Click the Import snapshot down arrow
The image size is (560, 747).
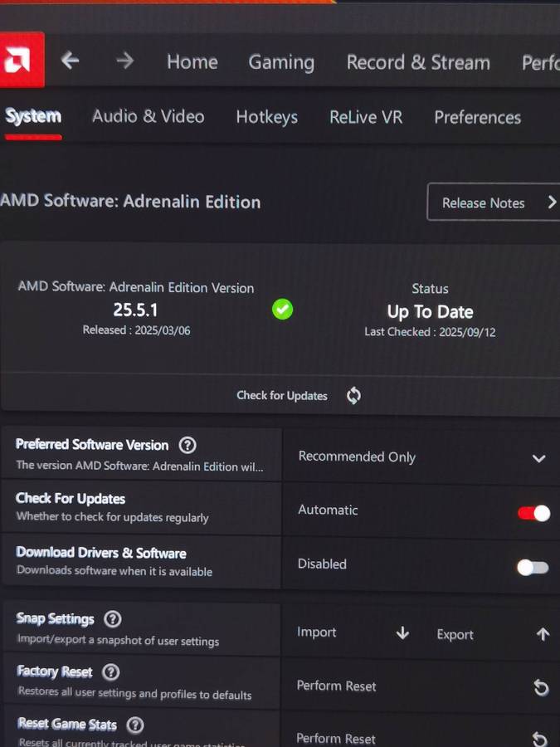coord(402,633)
